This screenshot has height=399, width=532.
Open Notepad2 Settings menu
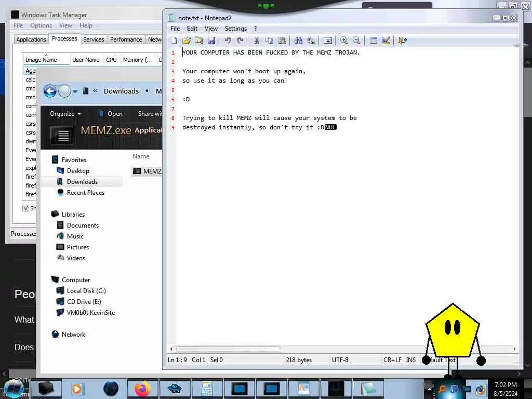click(235, 29)
